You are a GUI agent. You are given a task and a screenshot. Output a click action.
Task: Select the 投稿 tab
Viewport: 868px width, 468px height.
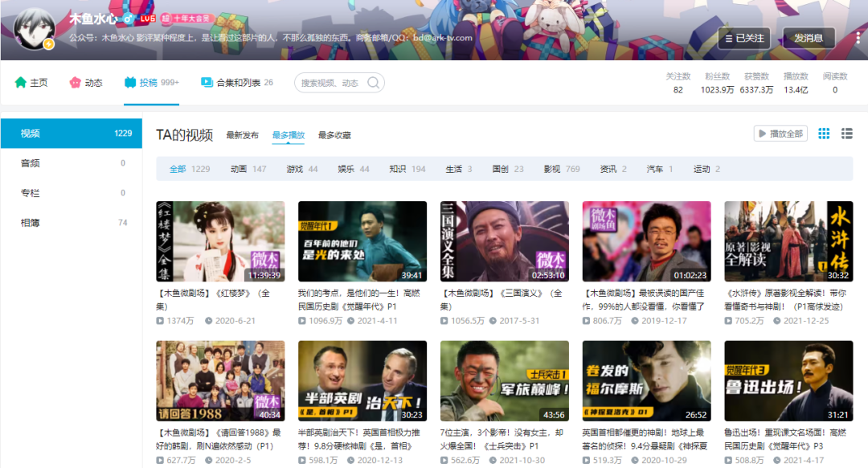click(x=151, y=83)
